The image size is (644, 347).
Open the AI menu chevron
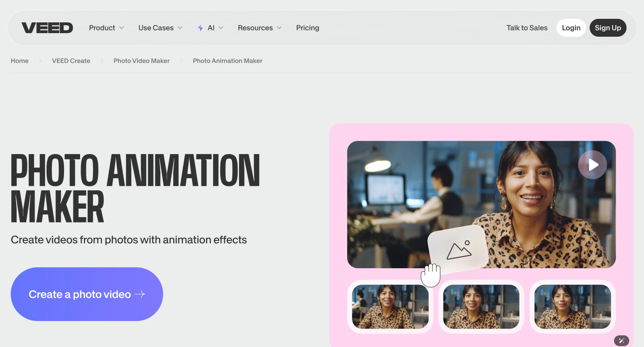click(221, 28)
